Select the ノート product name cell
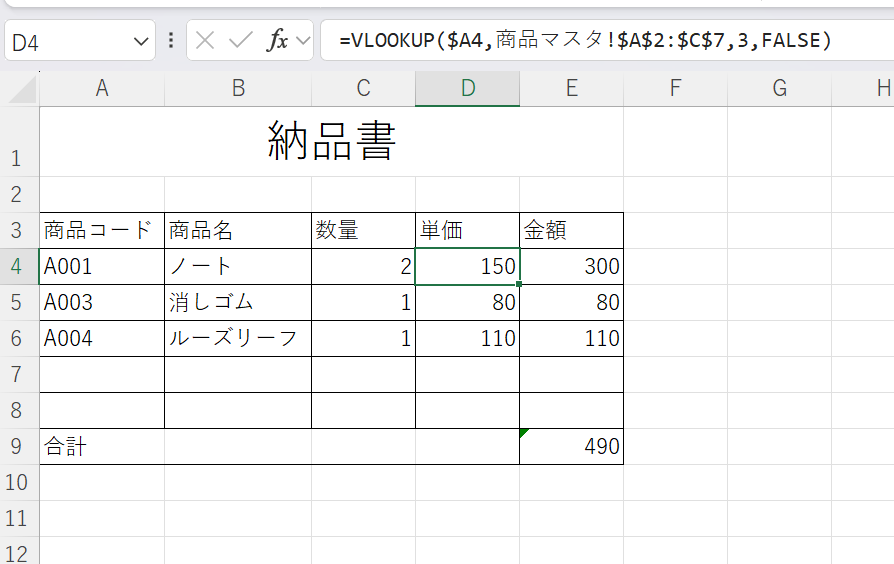 click(238, 266)
